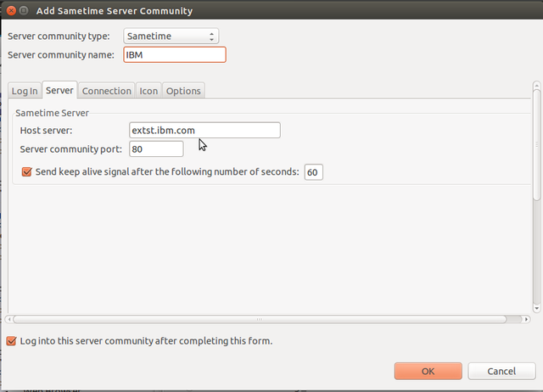Image resolution: width=543 pixels, height=392 pixels.
Task: Open the Connection tab
Action: 106,91
